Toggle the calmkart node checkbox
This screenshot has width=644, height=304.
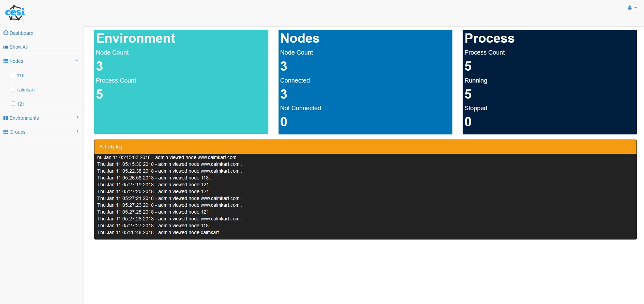click(x=13, y=89)
